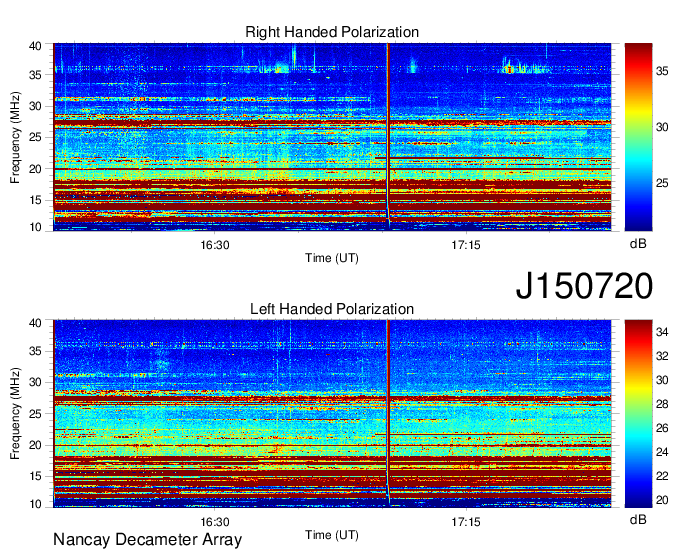680x552 pixels.
Task: Click the bottom plot's color scale bar
Action: [638, 414]
